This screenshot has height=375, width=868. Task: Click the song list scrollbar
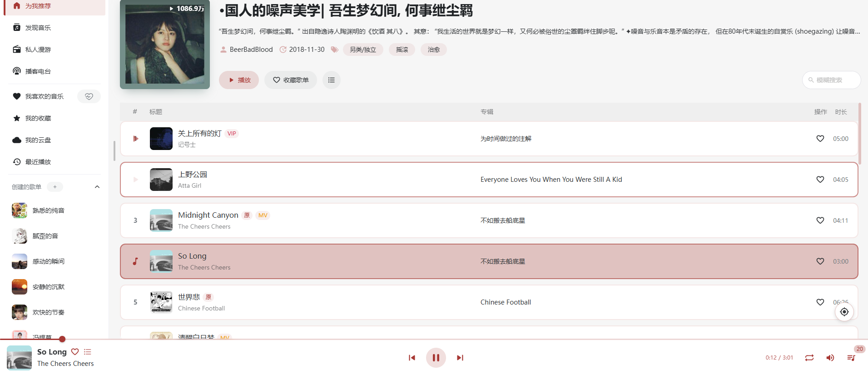click(860, 134)
